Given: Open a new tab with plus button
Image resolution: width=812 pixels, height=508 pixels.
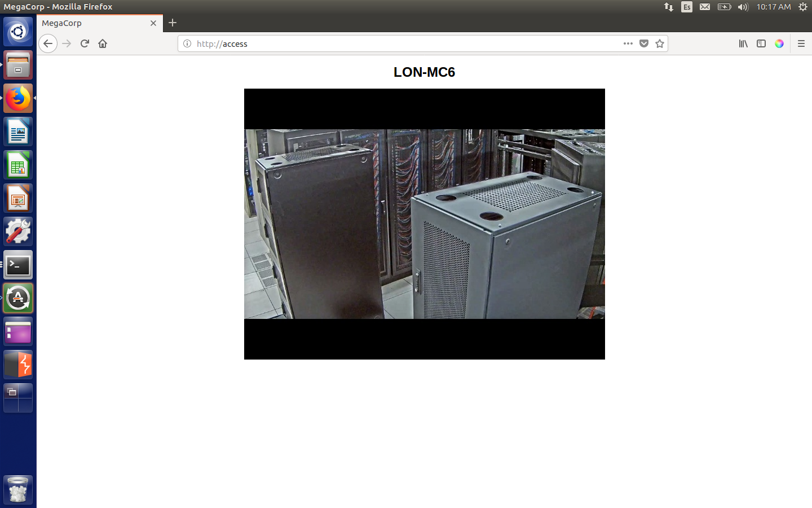Looking at the screenshot, I should click(173, 23).
